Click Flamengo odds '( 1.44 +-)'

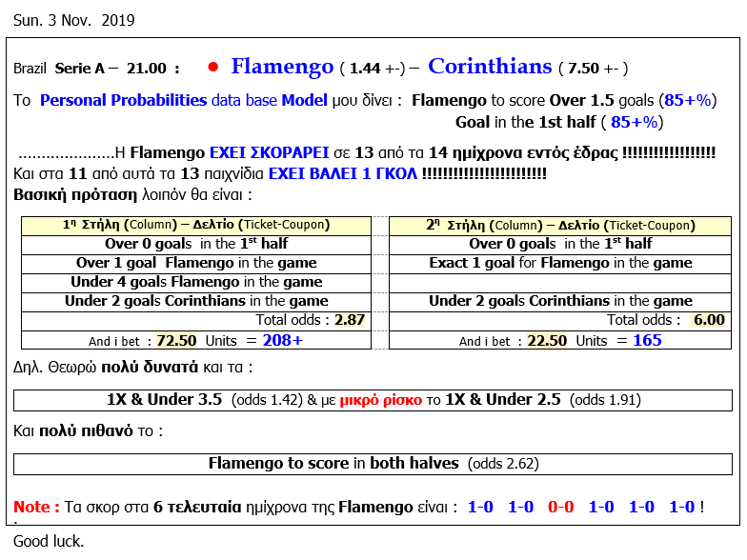coord(373,69)
